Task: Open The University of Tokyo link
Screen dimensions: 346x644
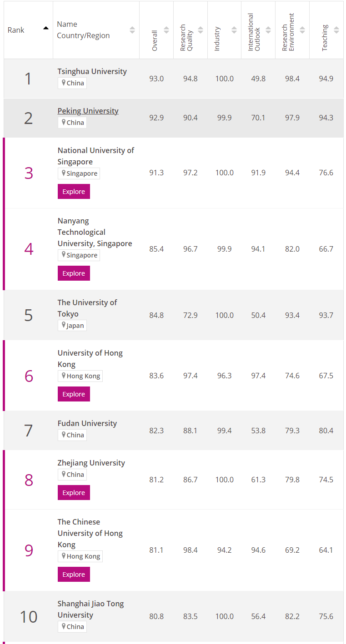Action: click(87, 308)
